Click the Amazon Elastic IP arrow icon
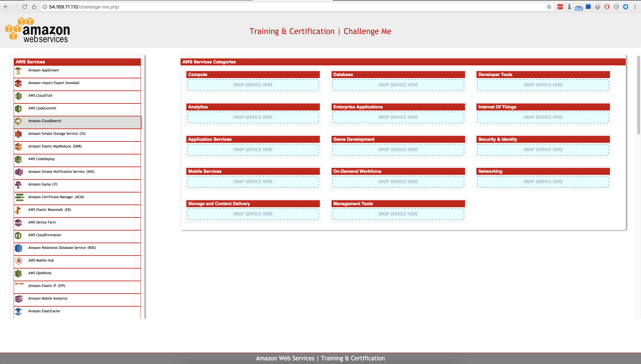Image resolution: width=641 pixels, height=364 pixels. pos(20,284)
